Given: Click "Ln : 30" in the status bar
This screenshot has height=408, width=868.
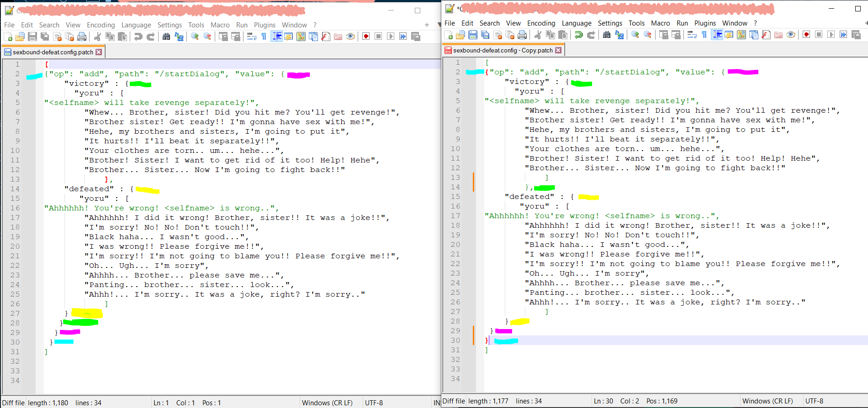Looking at the screenshot, I should pyautogui.click(x=603, y=401).
